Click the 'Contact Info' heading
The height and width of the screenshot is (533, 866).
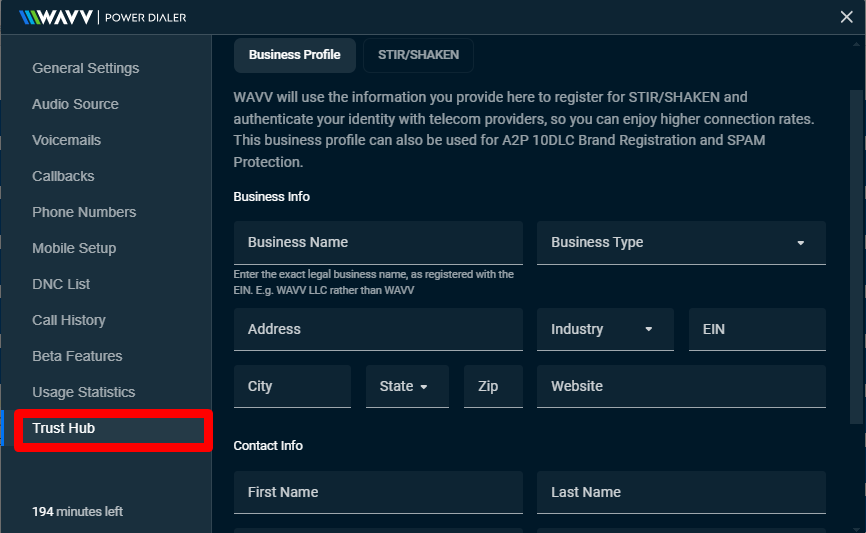click(x=268, y=446)
